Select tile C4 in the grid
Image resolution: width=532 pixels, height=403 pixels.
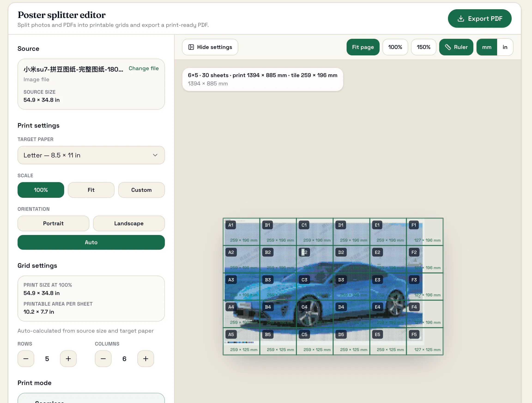click(315, 314)
